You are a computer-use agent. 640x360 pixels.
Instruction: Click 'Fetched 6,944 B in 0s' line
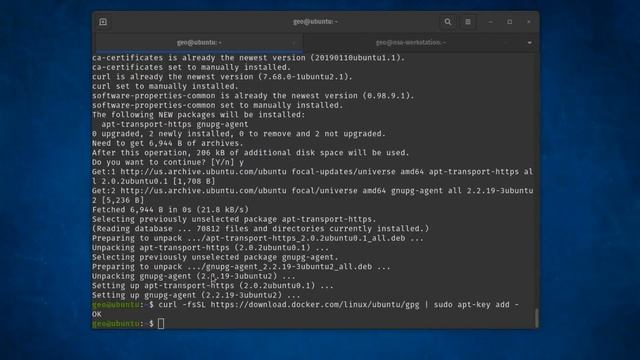tap(170, 210)
